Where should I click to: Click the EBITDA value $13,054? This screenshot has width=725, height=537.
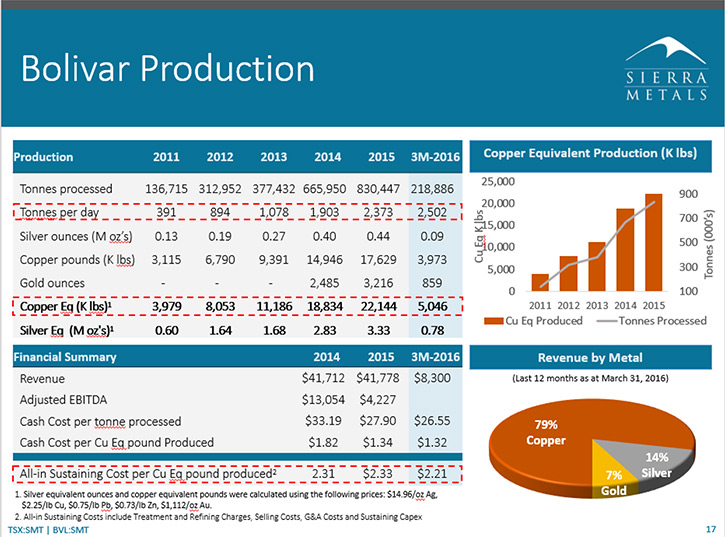click(323, 400)
